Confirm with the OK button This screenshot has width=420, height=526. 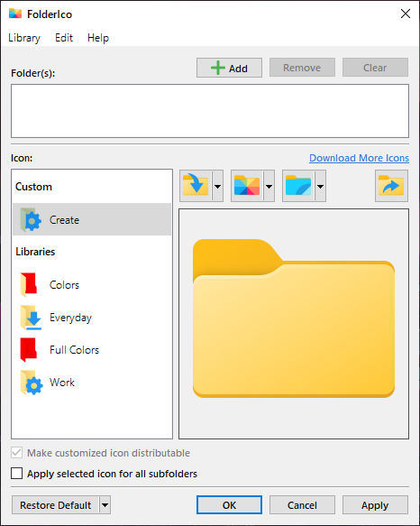tap(229, 505)
